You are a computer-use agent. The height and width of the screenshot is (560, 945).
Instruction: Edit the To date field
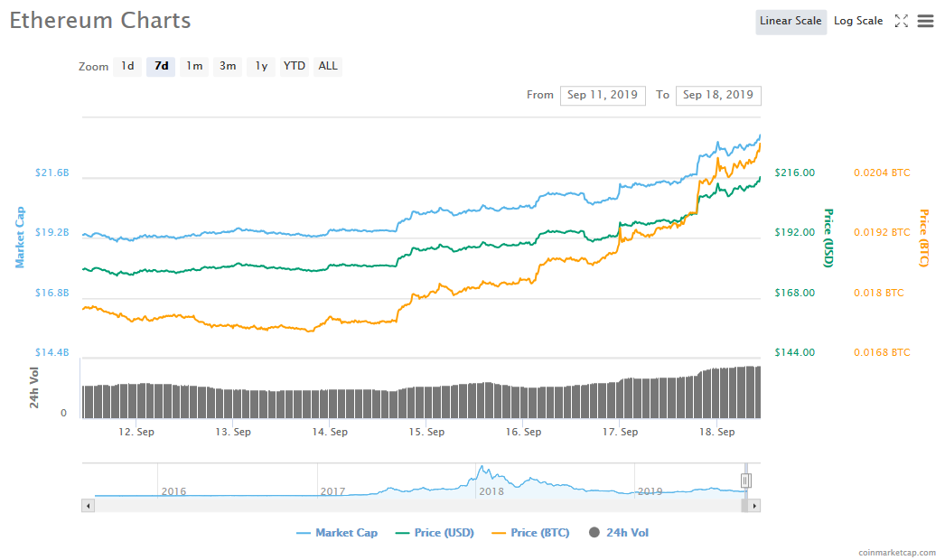tap(718, 95)
